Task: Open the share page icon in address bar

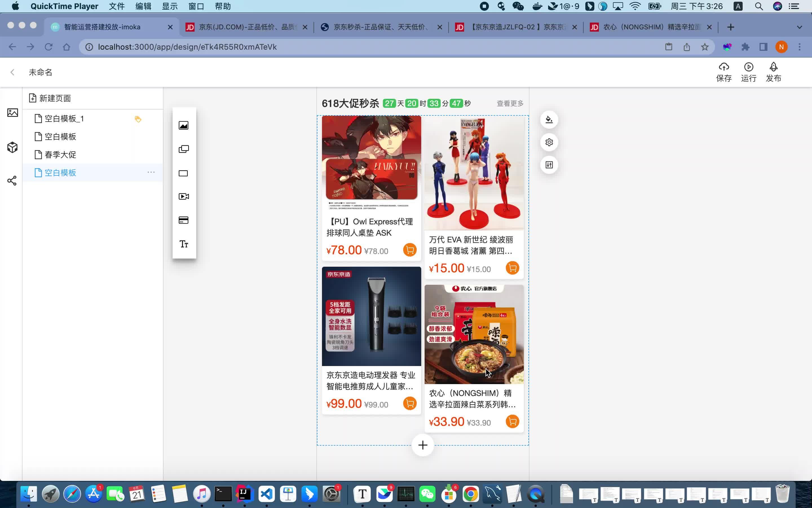Action: point(687,47)
